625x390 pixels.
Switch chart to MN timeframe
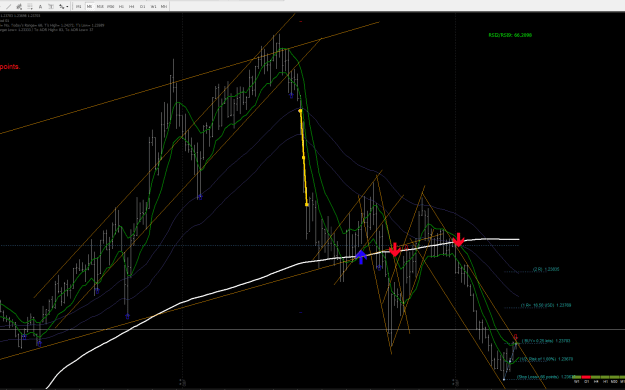(164, 6)
